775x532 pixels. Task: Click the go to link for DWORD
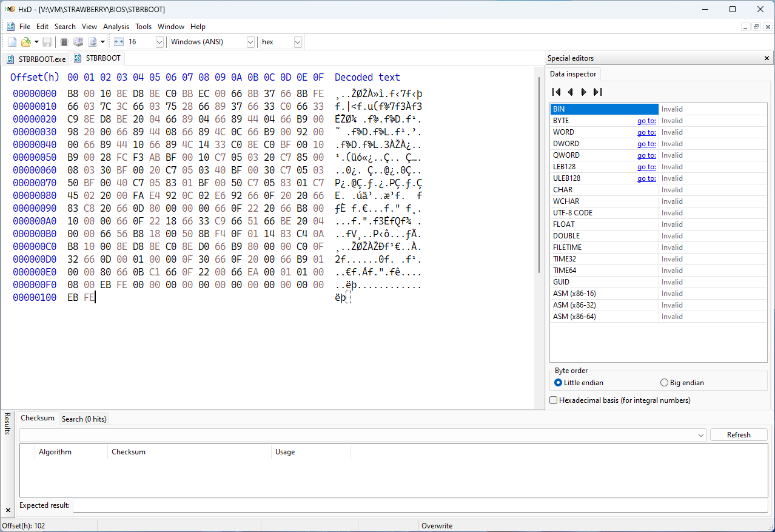pos(646,144)
